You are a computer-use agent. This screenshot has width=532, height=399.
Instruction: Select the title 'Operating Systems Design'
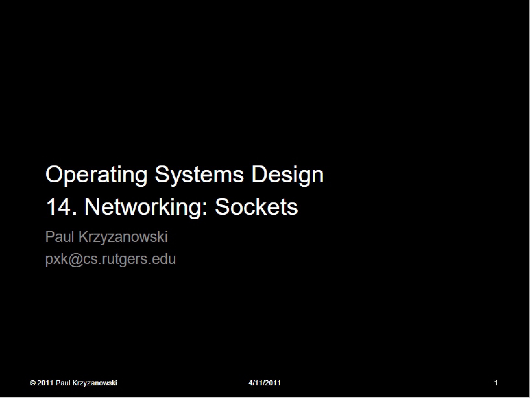click(185, 175)
